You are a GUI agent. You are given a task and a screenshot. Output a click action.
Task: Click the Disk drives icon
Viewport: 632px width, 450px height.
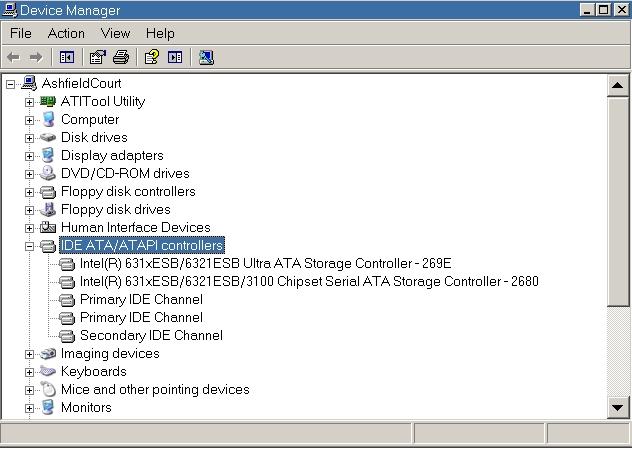pyautogui.click(x=48, y=138)
